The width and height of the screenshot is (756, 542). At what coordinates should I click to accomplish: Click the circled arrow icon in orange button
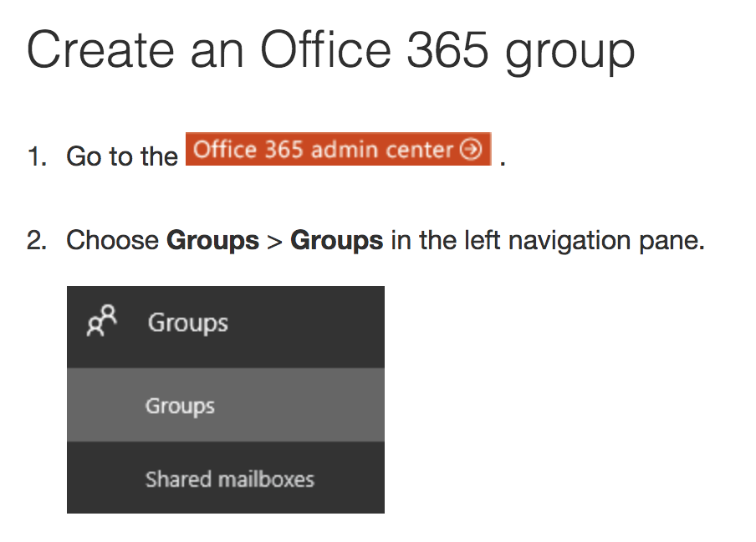470,149
